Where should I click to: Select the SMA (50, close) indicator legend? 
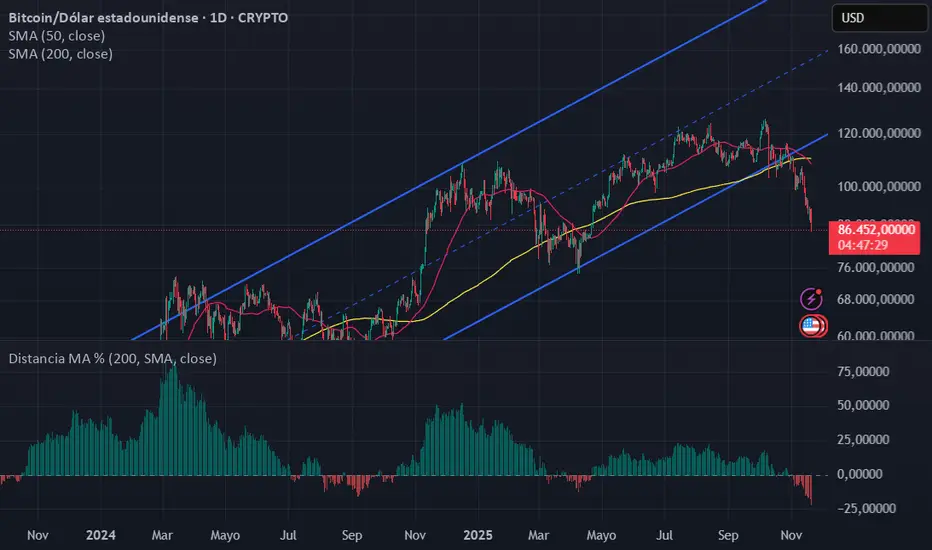pos(56,36)
